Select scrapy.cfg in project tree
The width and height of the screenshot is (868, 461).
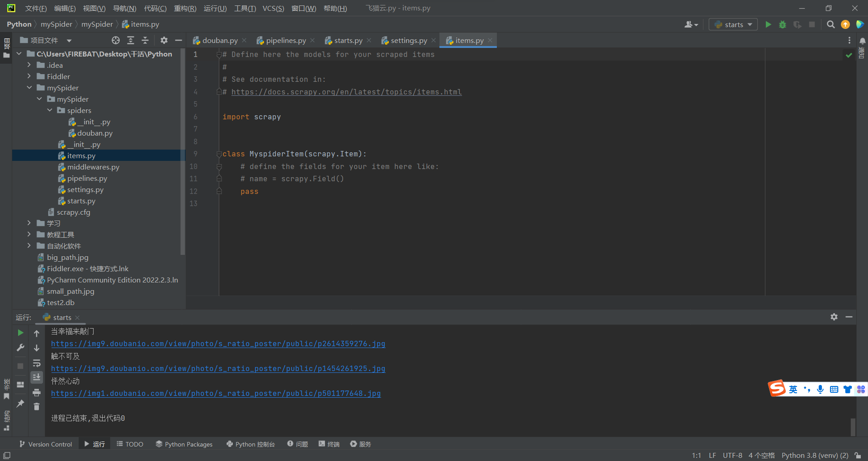[73, 212]
